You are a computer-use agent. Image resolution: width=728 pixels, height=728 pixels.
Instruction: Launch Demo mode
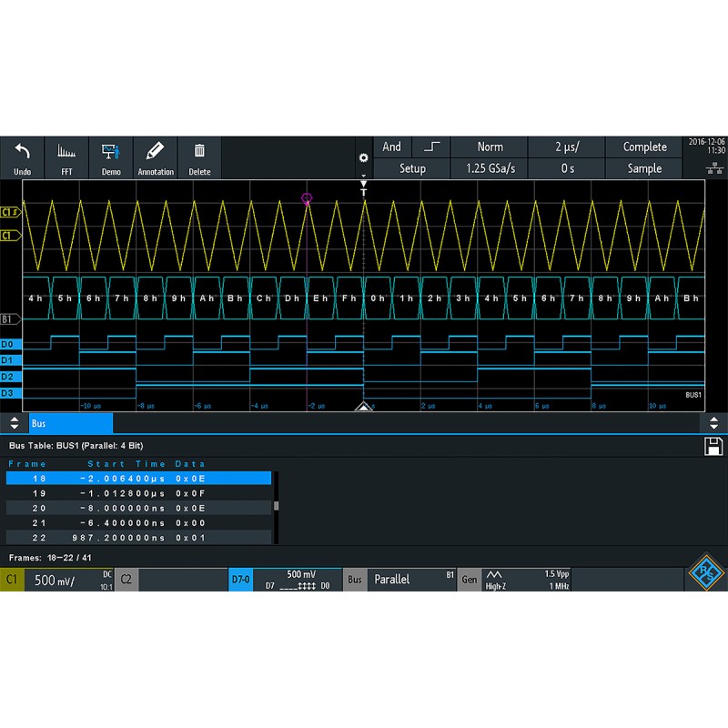[111, 157]
